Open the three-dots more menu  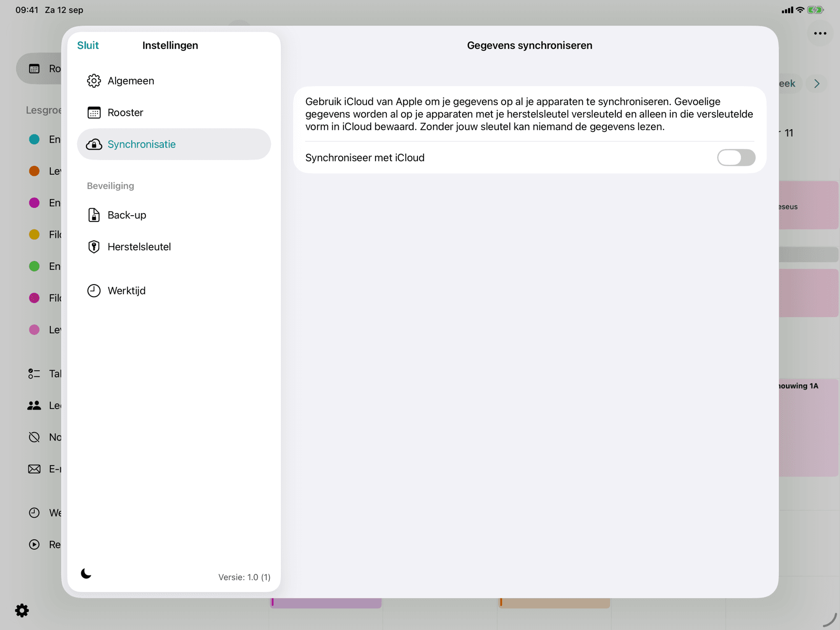pos(820,33)
